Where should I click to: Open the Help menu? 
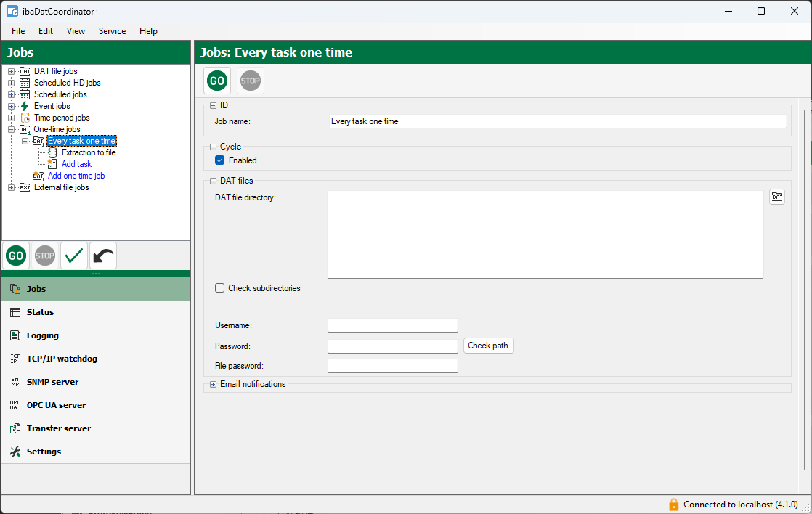pyautogui.click(x=148, y=31)
